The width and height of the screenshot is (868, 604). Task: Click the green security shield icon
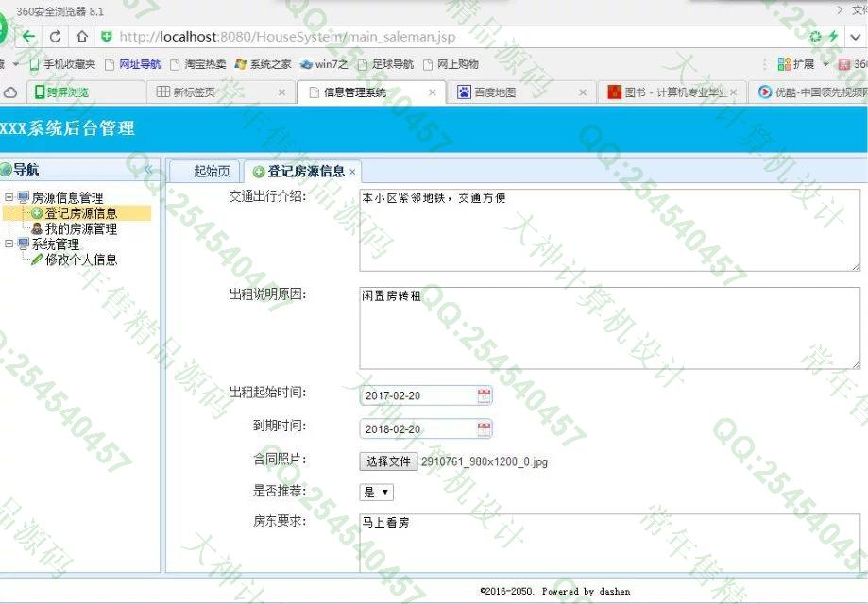(107, 37)
